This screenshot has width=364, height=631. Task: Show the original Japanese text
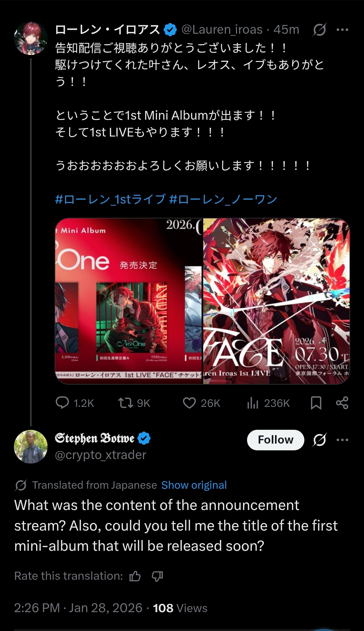[194, 485]
